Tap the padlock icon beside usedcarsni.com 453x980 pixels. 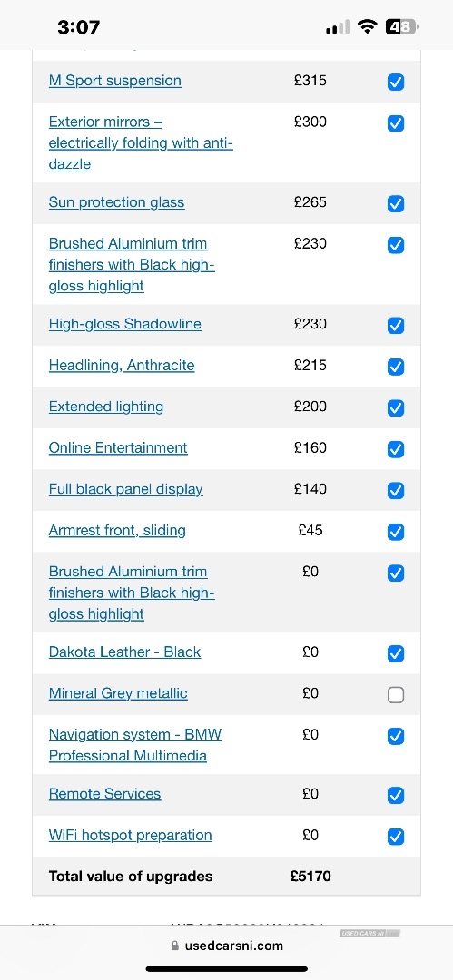[174, 946]
